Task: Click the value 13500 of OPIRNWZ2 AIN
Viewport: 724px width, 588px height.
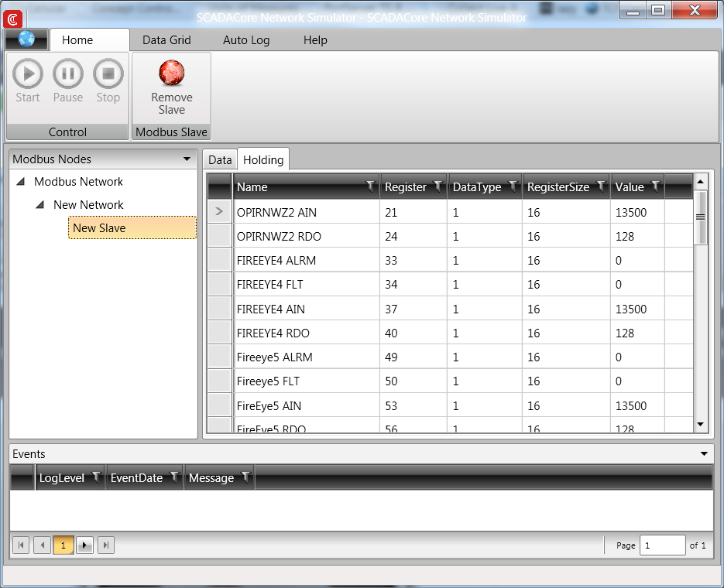Action: [x=631, y=212]
